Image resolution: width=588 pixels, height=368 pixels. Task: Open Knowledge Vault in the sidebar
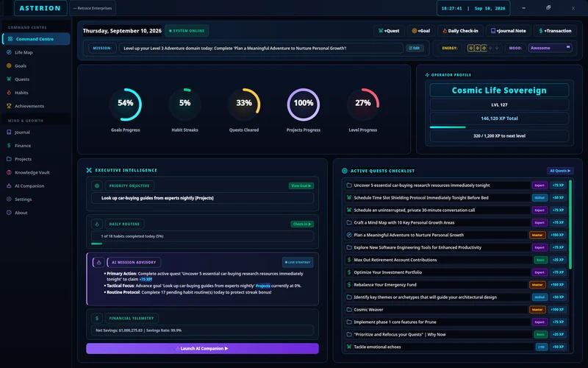36,172
